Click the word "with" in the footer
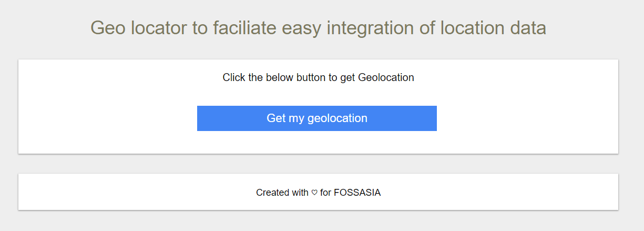The width and height of the screenshot is (644, 231). pyautogui.click(x=300, y=193)
